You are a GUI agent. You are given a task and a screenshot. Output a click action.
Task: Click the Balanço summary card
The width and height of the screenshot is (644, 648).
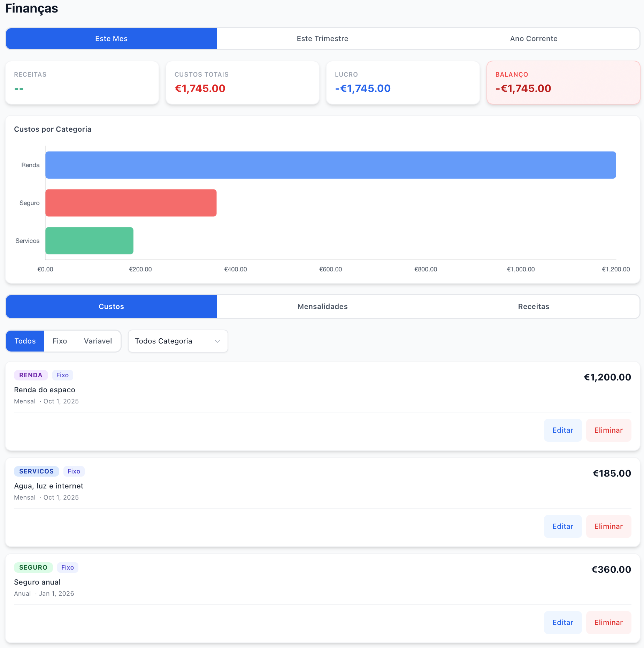563,83
